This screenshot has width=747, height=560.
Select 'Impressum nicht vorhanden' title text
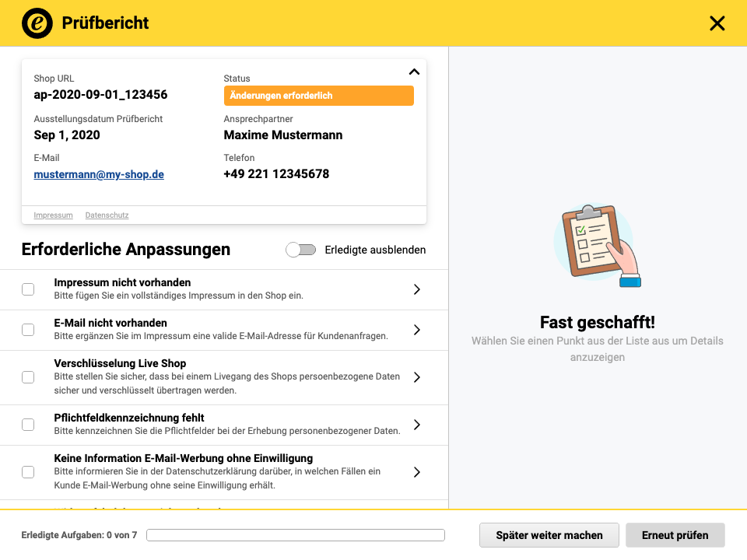(x=122, y=282)
